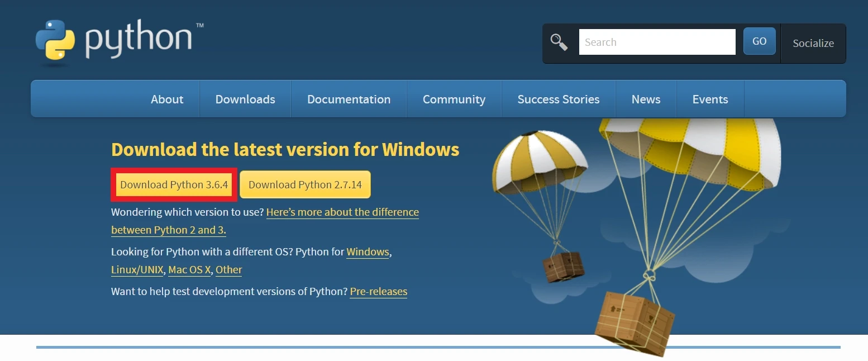The width and height of the screenshot is (868, 361).
Task: Click the Python logo icon
Action: 55,40
